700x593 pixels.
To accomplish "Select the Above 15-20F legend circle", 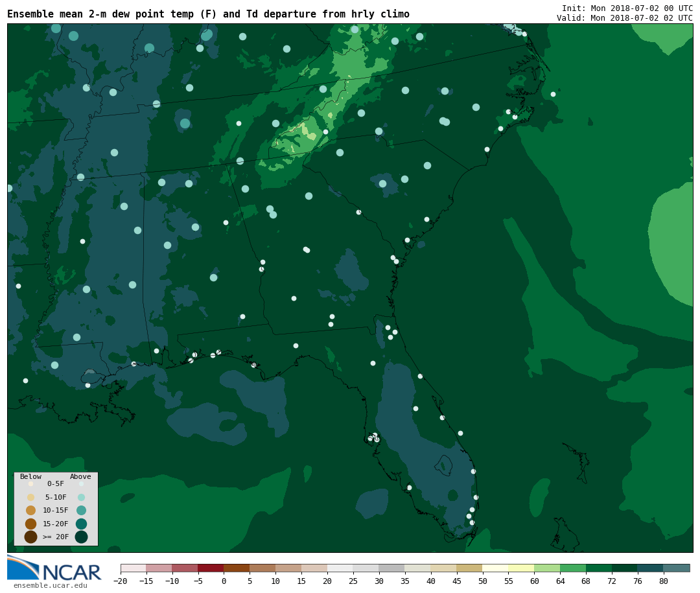I will tap(81, 524).
